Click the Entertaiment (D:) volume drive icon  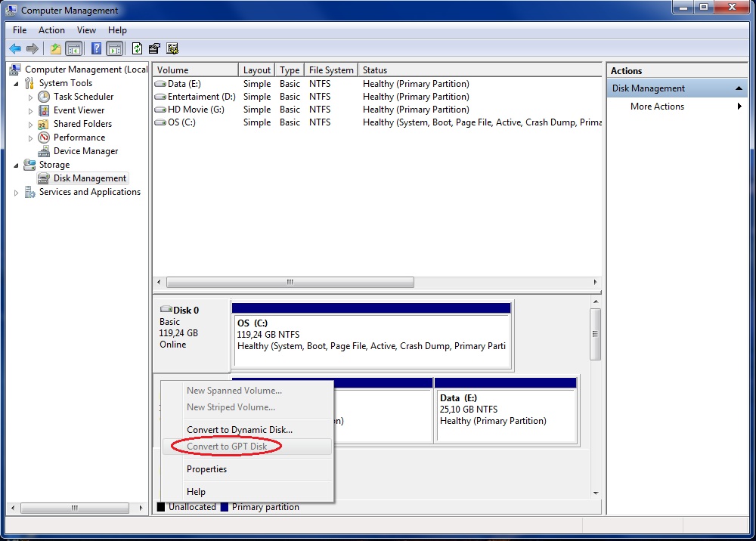click(160, 97)
